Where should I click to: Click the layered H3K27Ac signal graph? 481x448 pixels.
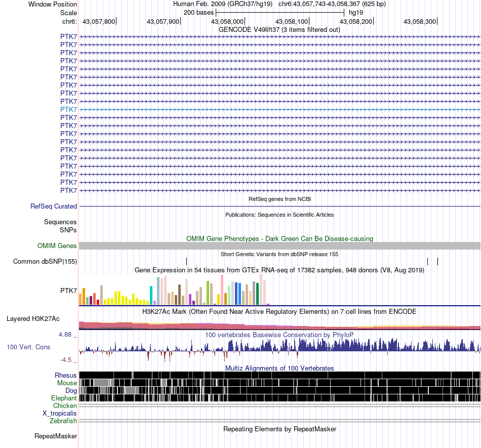click(280, 325)
